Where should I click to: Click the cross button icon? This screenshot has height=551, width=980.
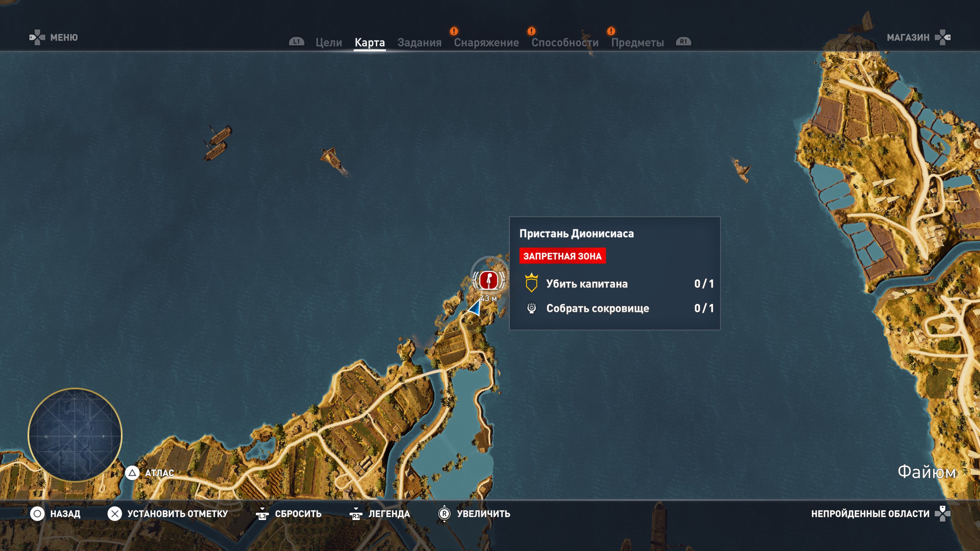(114, 514)
